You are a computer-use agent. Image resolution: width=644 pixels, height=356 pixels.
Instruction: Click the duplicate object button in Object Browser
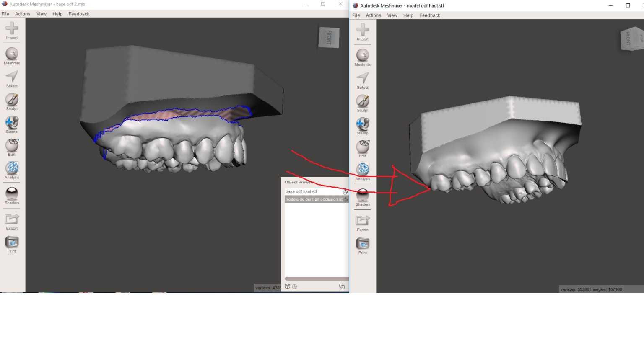tap(342, 286)
